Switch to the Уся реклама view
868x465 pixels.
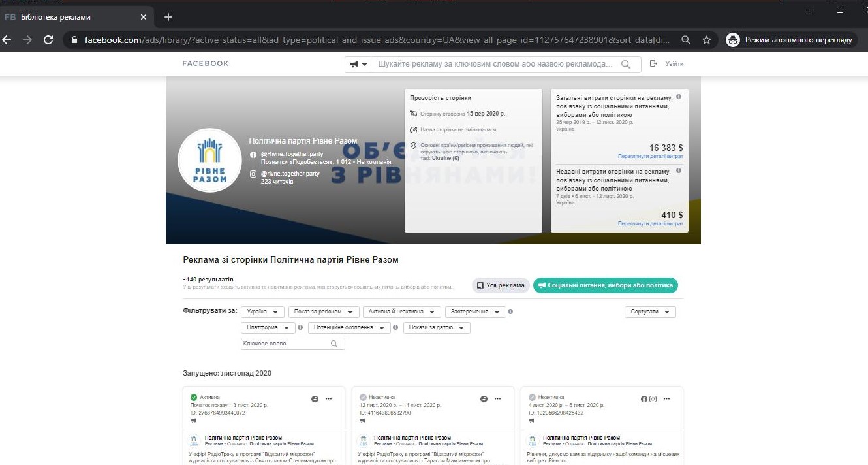tap(500, 285)
